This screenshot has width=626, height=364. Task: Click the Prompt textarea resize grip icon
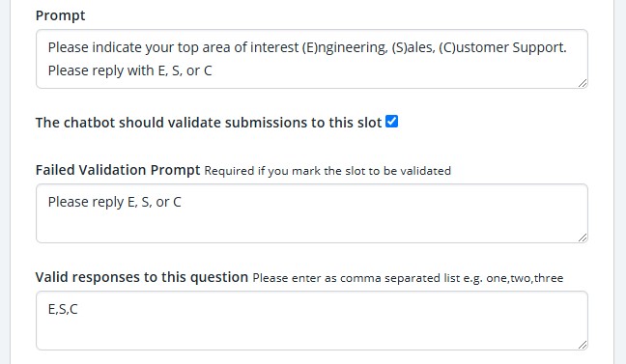583,83
